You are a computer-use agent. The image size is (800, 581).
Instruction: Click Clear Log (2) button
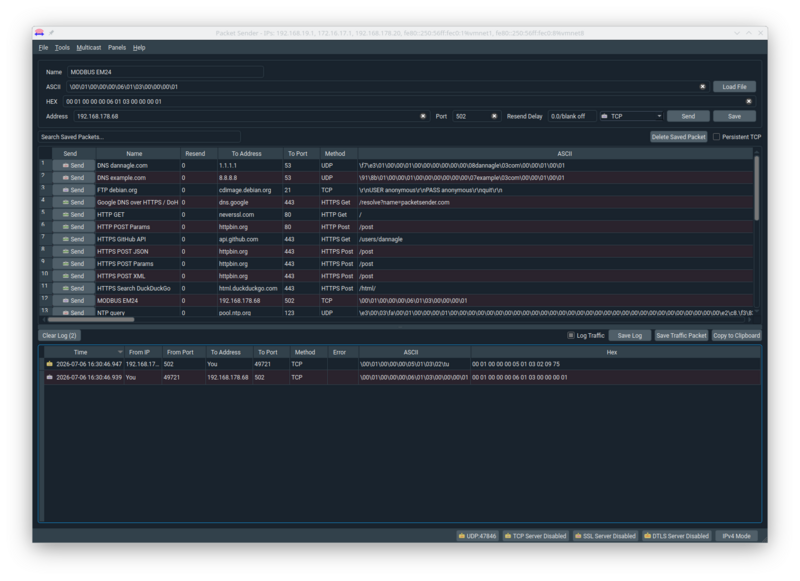point(59,336)
